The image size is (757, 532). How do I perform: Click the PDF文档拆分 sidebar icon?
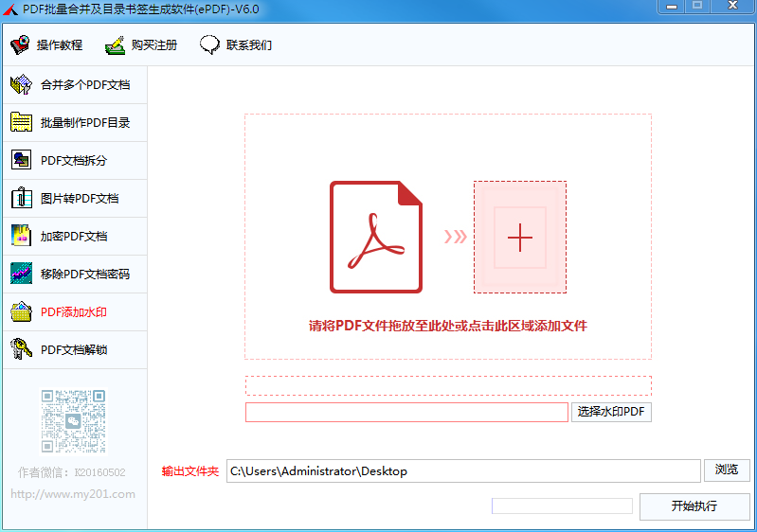pos(21,160)
